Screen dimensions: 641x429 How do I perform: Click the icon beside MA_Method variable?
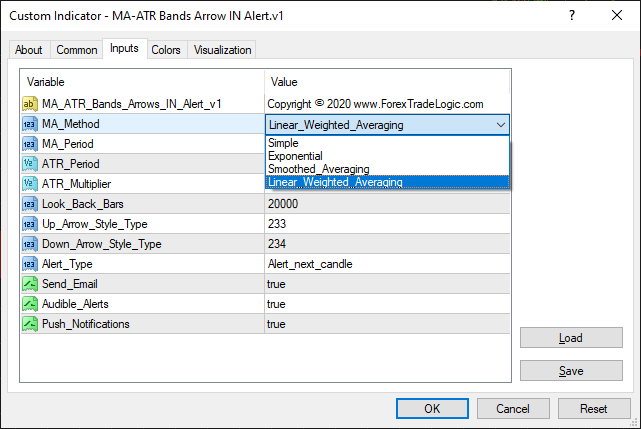tap(29, 124)
